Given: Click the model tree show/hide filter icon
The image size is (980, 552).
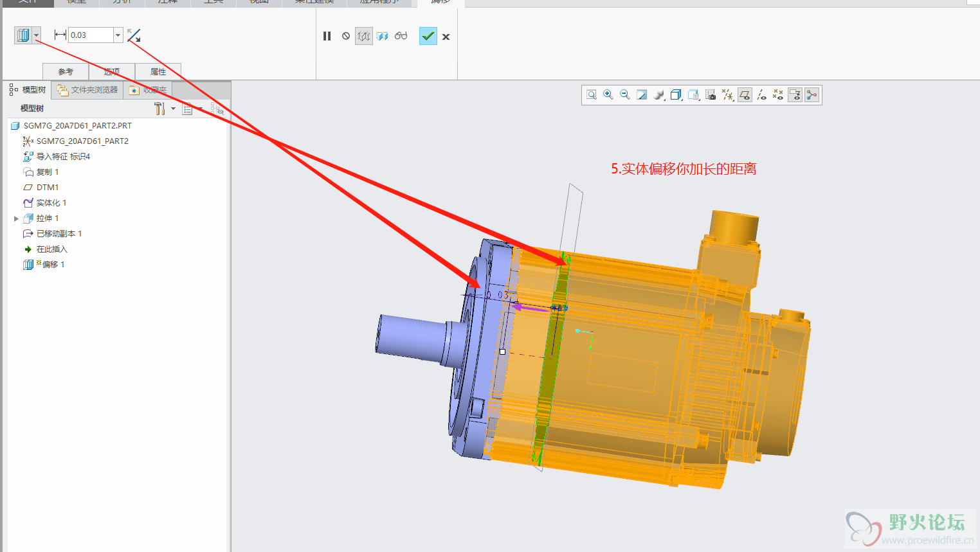Looking at the screenshot, I should click(217, 109).
